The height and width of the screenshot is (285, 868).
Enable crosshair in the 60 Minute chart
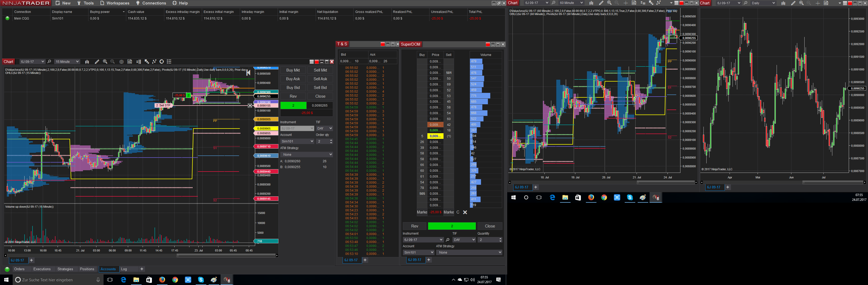tap(626, 3)
